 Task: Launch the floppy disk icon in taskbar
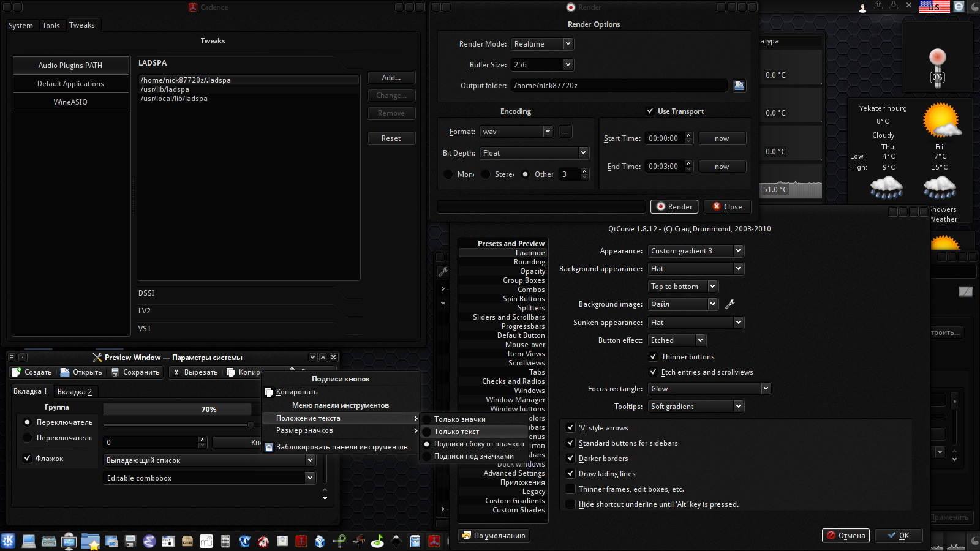(x=130, y=541)
